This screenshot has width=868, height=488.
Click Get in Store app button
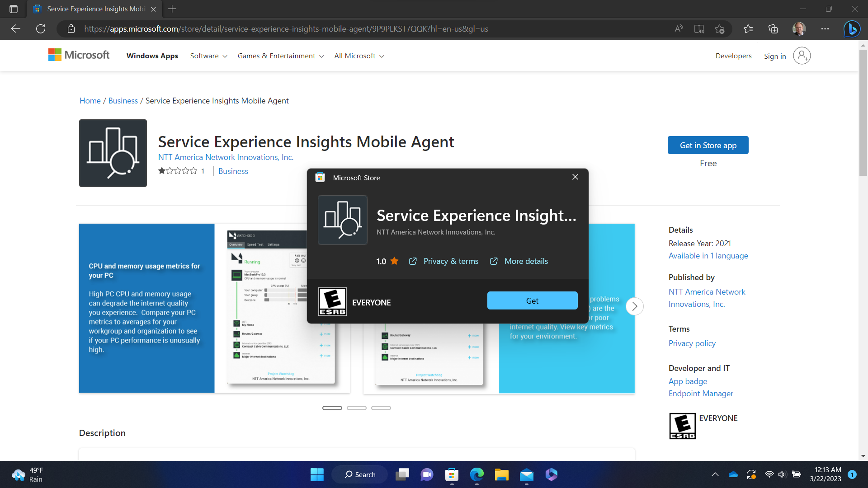tap(708, 145)
